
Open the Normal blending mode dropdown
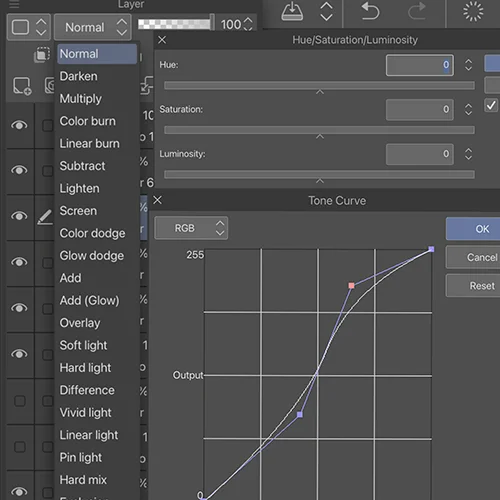(93, 27)
